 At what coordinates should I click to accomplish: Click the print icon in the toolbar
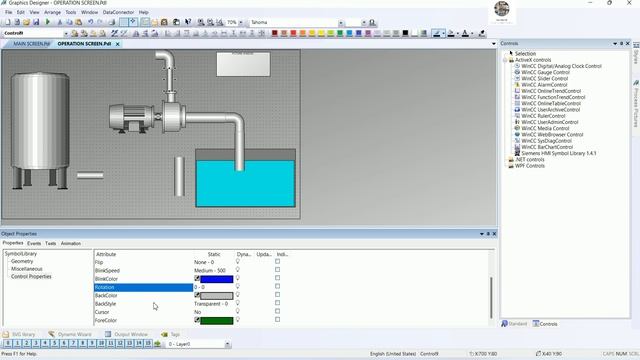click(x=111, y=22)
